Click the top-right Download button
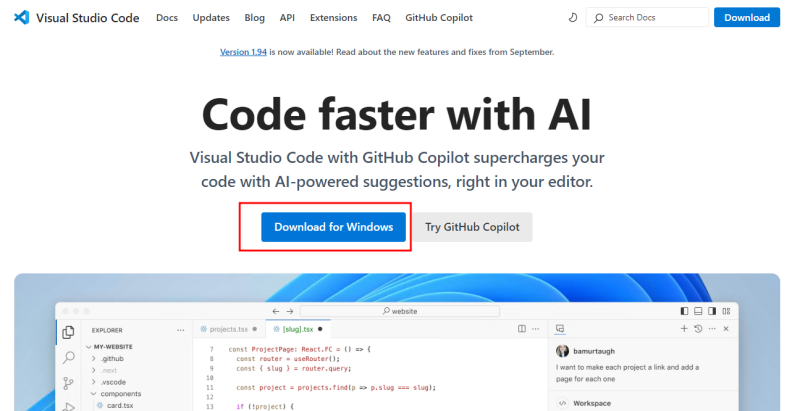 [x=747, y=17]
